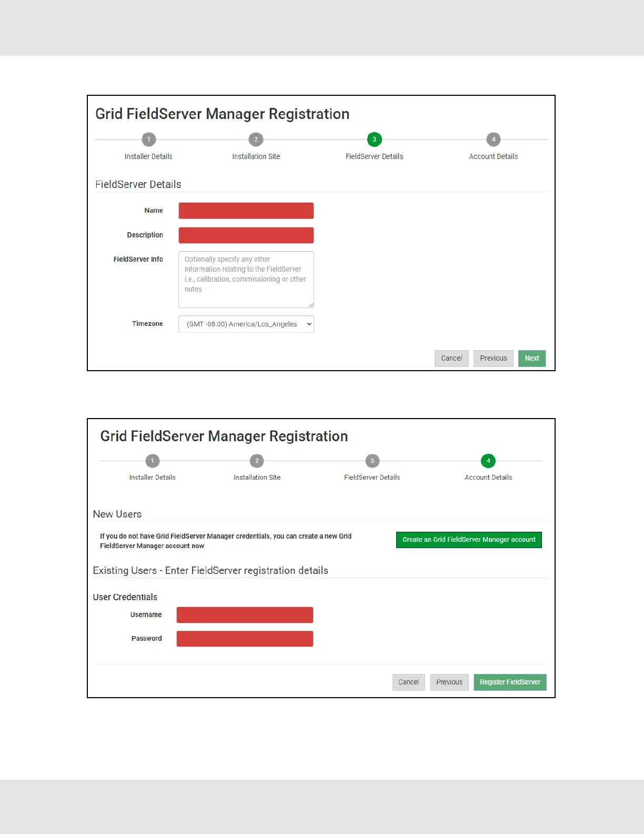Click Cancel on FieldServer Details form
This screenshot has width=644, height=834.
point(451,359)
